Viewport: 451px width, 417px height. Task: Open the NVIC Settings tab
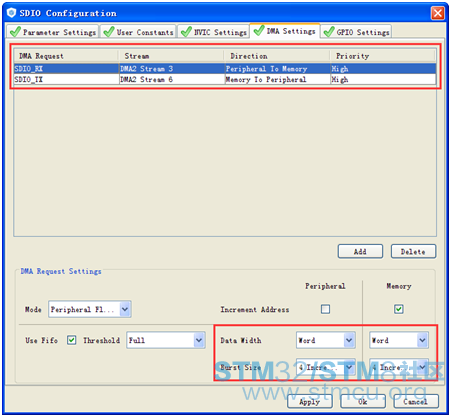214,32
